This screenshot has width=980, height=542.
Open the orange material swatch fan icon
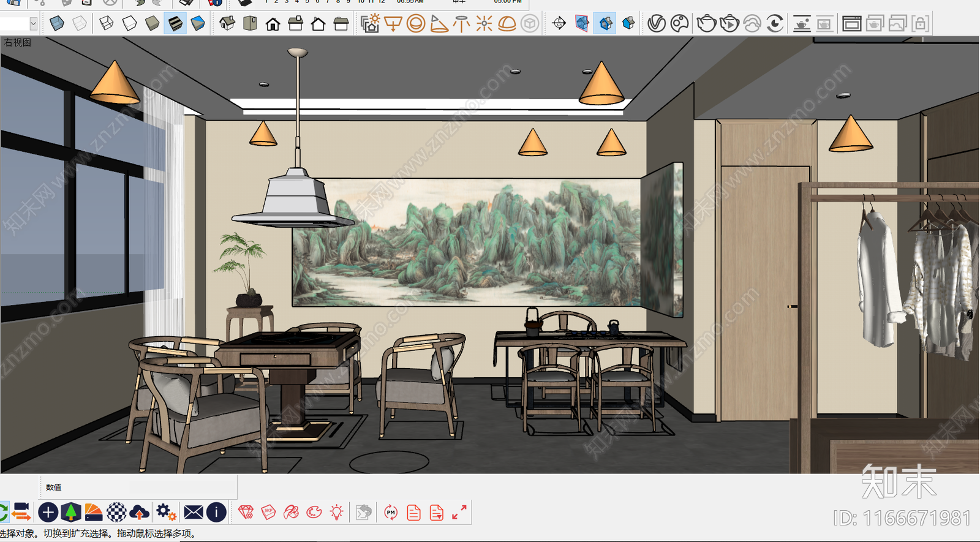(94, 512)
